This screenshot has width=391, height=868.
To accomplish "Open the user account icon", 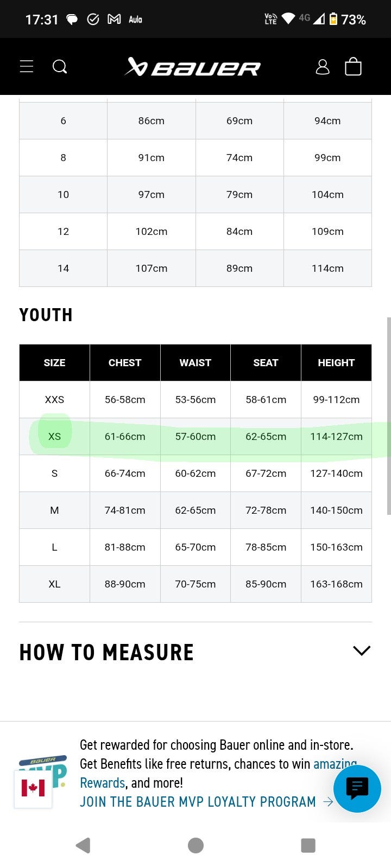I will click(323, 67).
